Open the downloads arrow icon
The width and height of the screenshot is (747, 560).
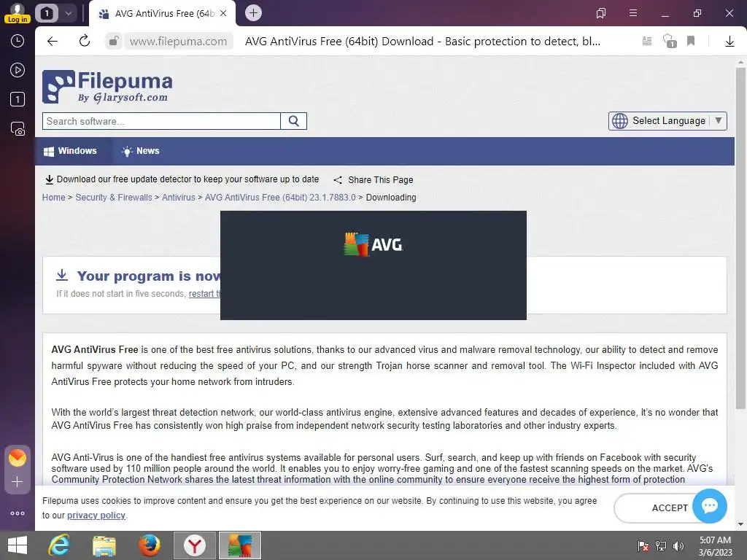729,42
